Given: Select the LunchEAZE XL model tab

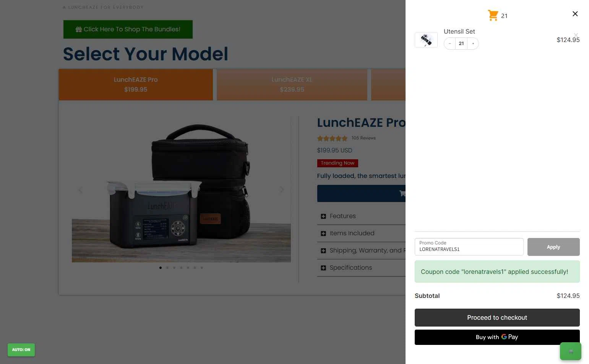Looking at the screenshot, I should [292, 84].
